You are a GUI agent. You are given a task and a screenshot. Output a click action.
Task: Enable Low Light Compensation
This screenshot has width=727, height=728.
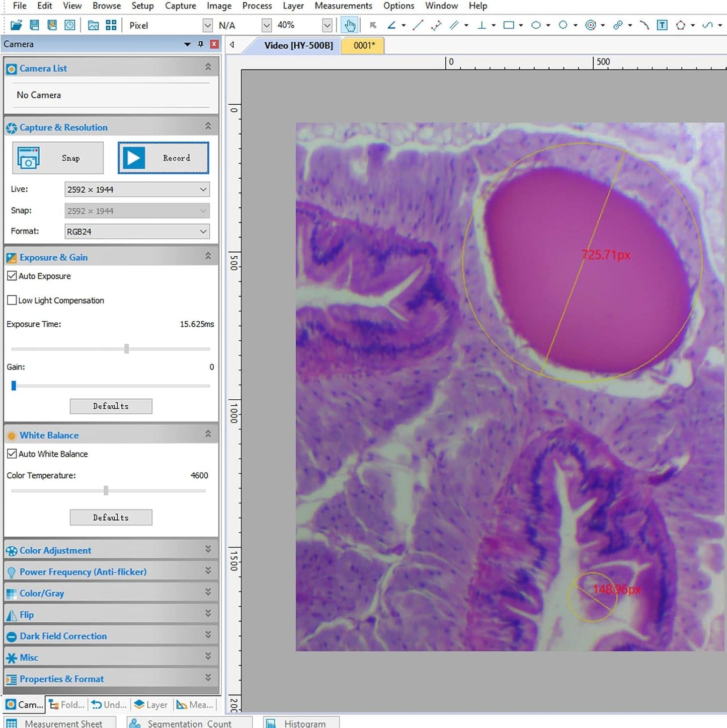click(x=12, y=301)
